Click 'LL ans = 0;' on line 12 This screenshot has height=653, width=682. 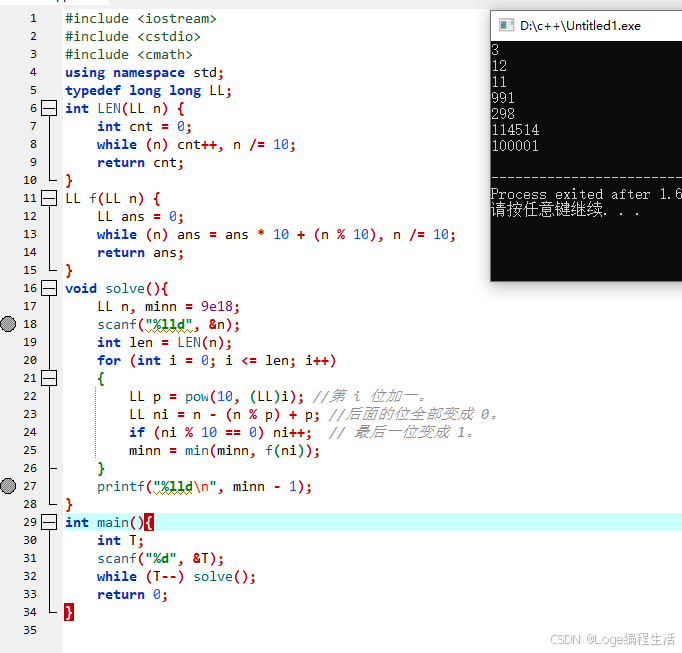[x=140, y=216]
